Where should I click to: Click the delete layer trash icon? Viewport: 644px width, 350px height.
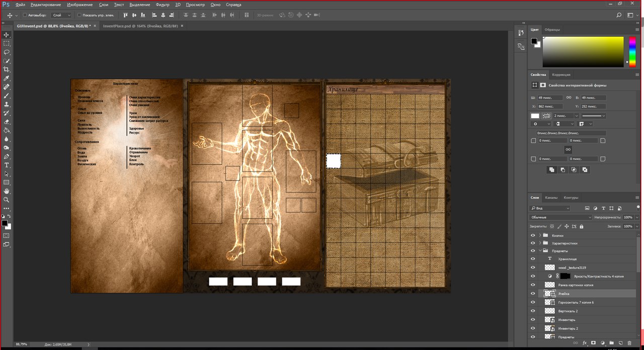point(629,342)
